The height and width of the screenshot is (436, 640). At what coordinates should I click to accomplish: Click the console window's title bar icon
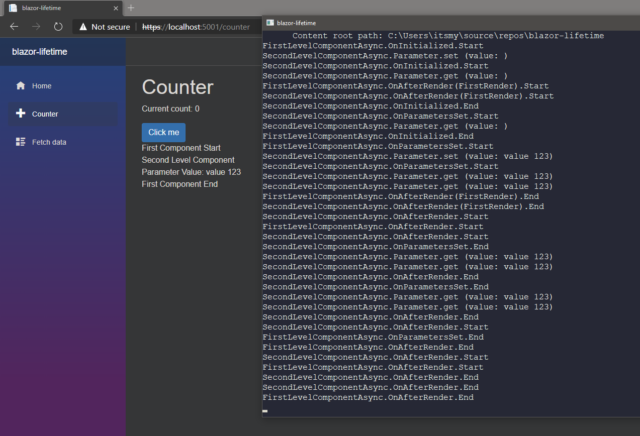(270, 22)
